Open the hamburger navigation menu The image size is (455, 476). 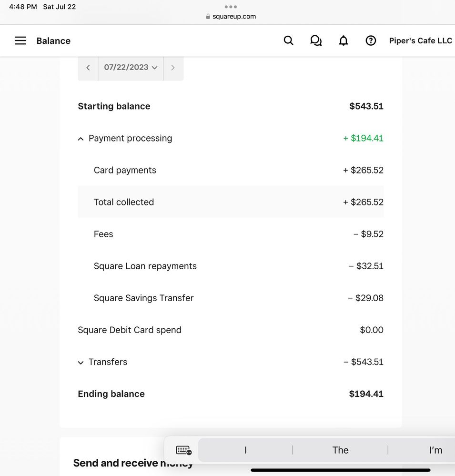pyautogui.click(x=20, y=41)
